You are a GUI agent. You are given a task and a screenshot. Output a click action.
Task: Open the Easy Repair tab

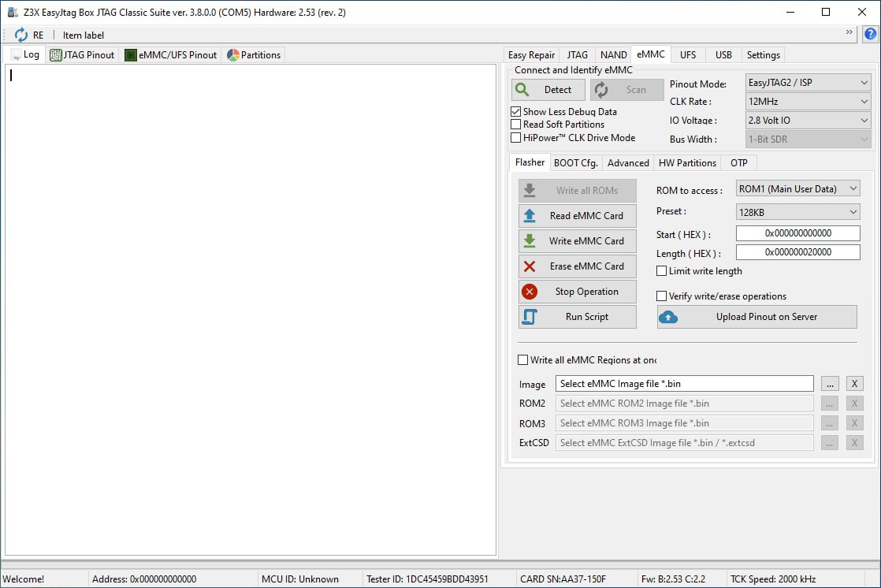pos(531,55)
